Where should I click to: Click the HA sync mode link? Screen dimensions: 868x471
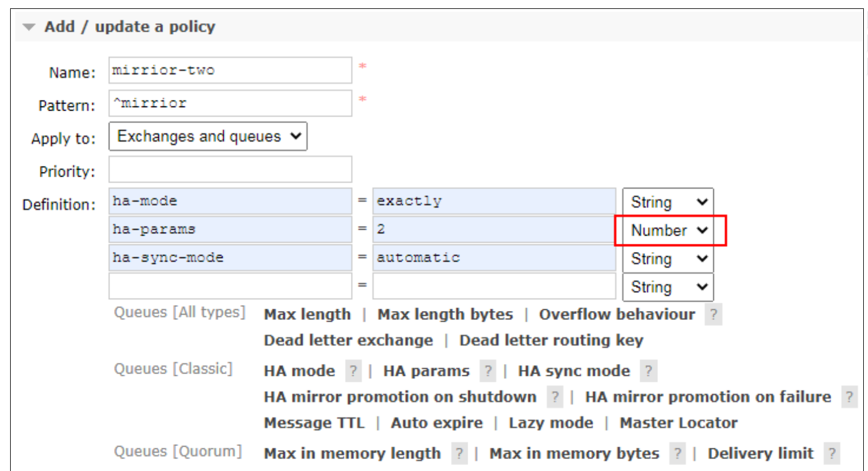click(574, 371)
